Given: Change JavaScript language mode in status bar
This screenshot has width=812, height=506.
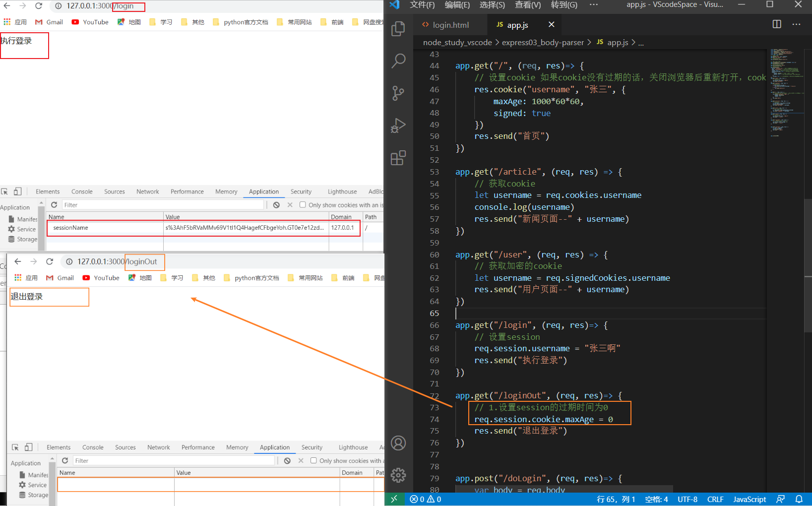Looking at the screenshot, I should (x=750, y=499).
